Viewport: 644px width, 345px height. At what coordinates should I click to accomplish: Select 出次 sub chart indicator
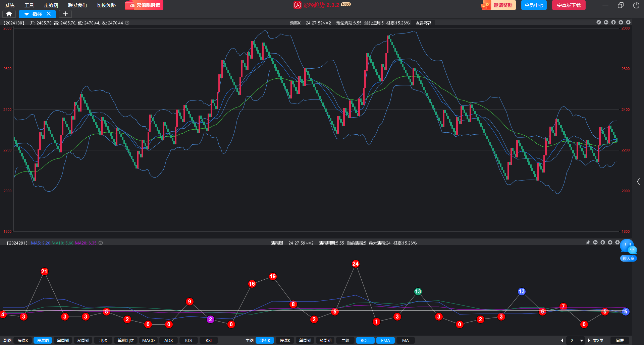[103, 340]
